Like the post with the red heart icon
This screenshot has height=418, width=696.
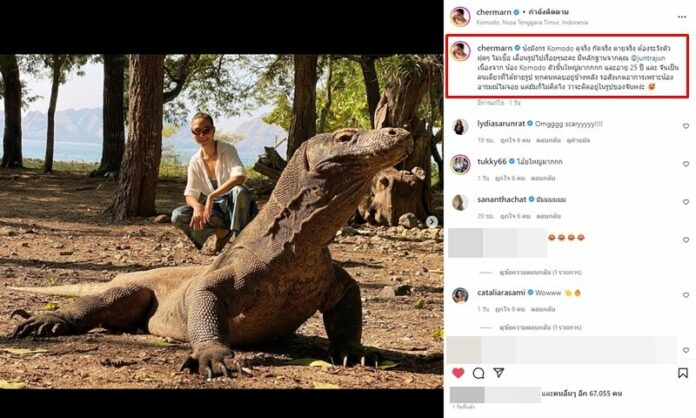click(458, 373)
